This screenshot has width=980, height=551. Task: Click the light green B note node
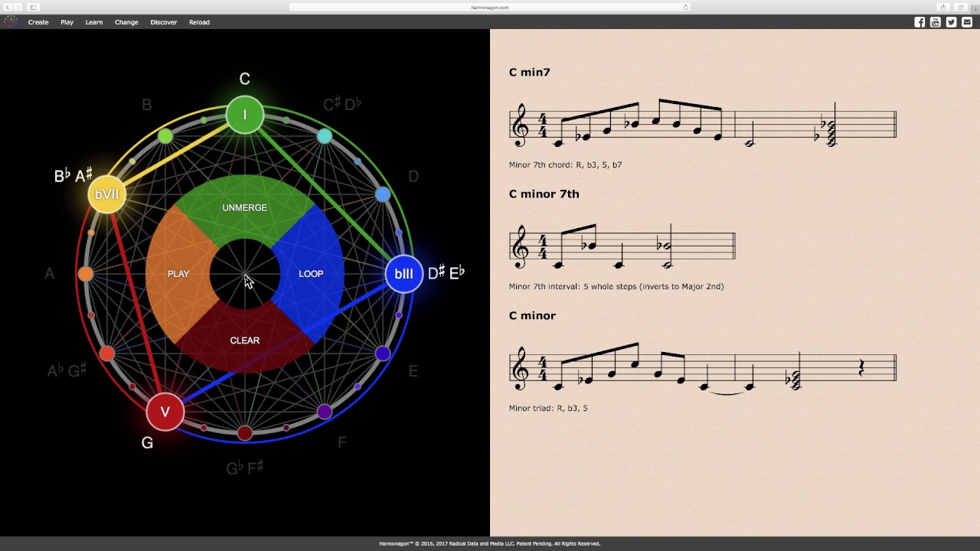(165, 136)
